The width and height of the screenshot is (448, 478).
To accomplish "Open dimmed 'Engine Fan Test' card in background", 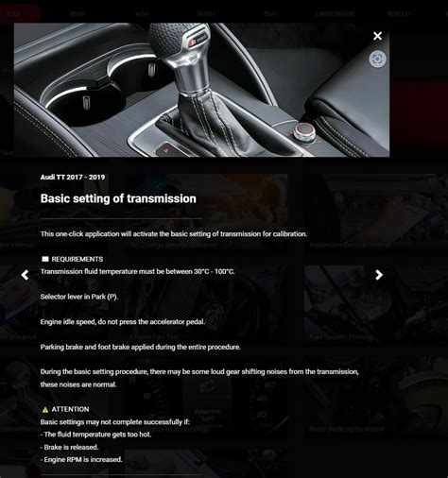I will (x=154, y=336).
